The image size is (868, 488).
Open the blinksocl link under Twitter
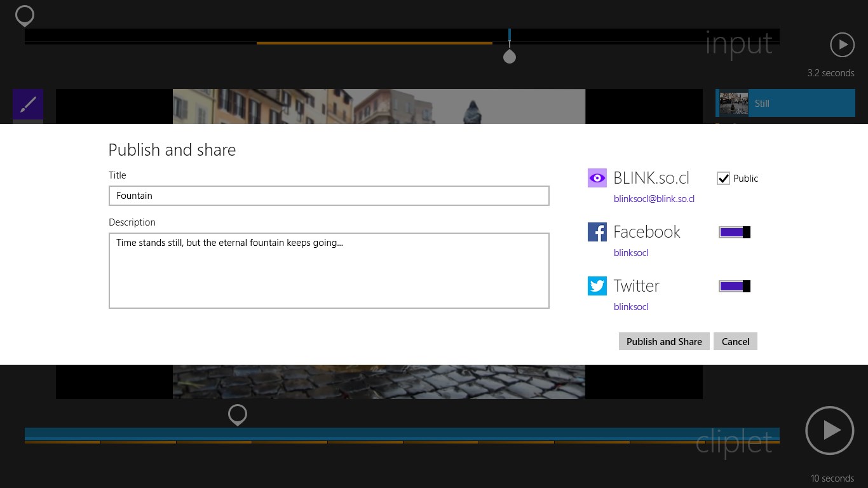(x=630, y=307)
